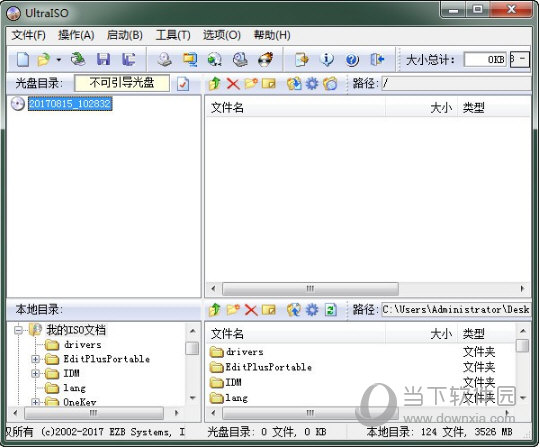Click the disc-folder icon right of the disc toolbar gear

[x=330, y=84]
